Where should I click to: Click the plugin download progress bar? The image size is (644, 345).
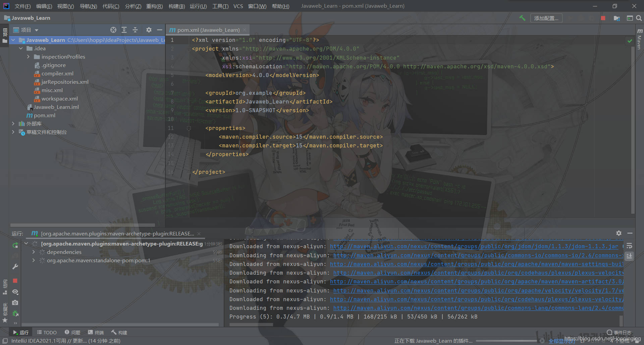point(506,341)
